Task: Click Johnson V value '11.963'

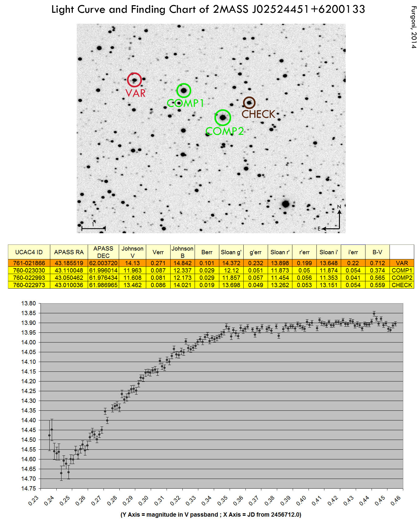Action: pos(132,270)
